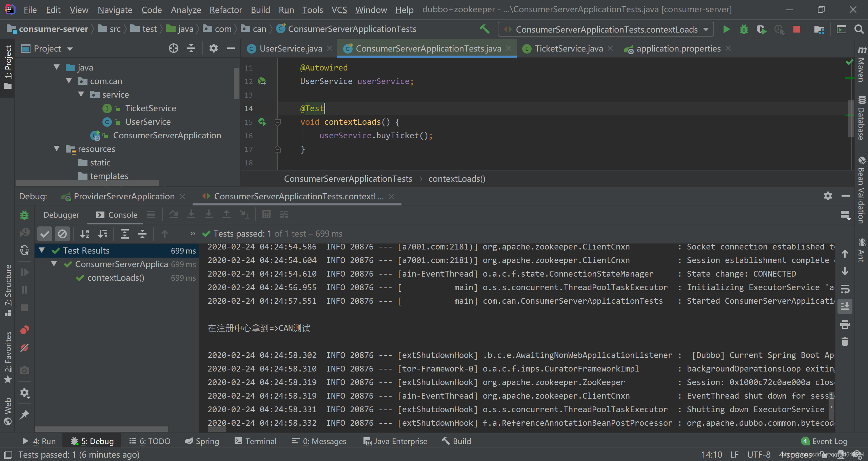The width and height of the screenshot is (868, 461).
Task: Collapse the Test Results tree node
Action: [42, 250]
